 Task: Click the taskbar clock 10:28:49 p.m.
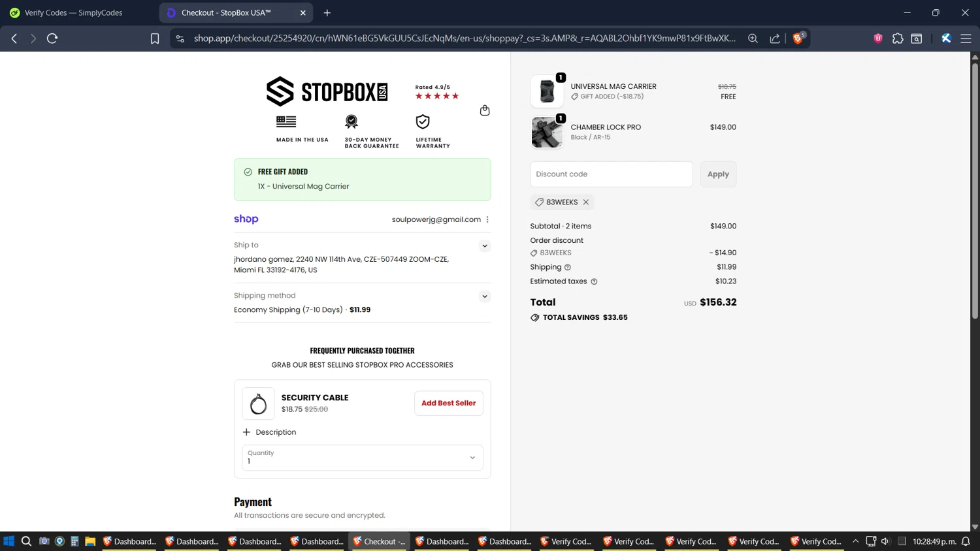[934, 541]
